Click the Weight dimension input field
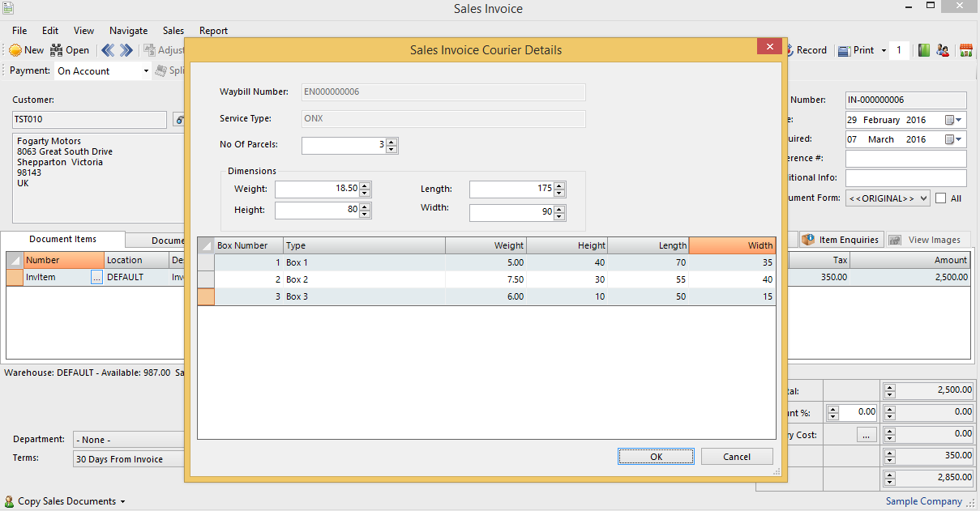 point(316,189)
